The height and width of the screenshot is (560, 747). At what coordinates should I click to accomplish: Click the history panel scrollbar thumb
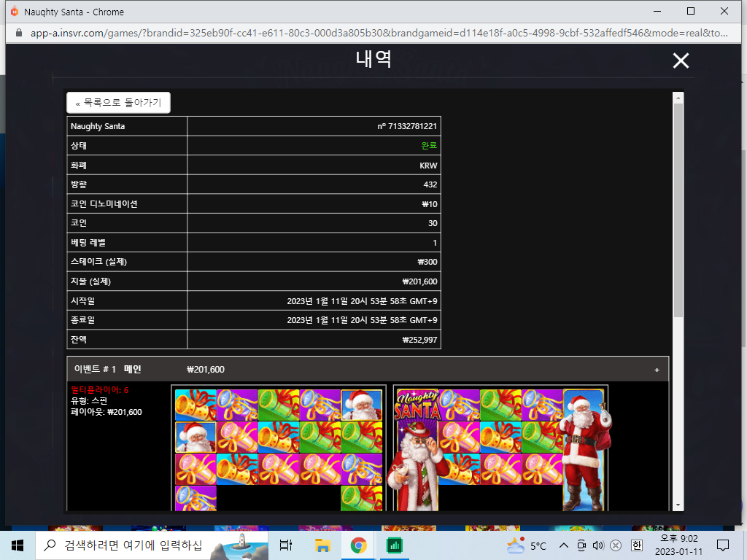(678, 210)
